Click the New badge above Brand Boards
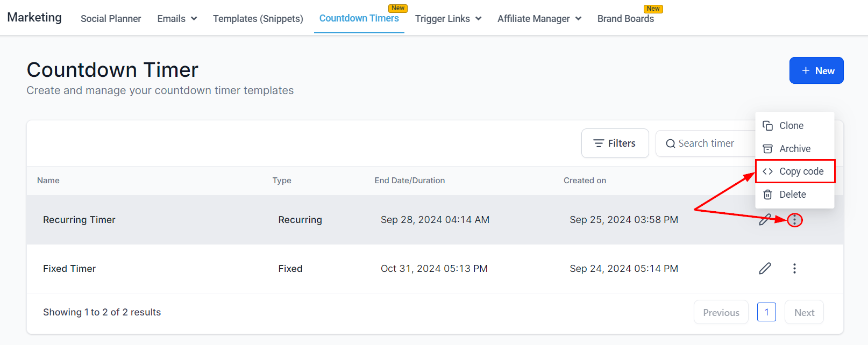Viewport: 868px width, 345px height. click(653, 9)
